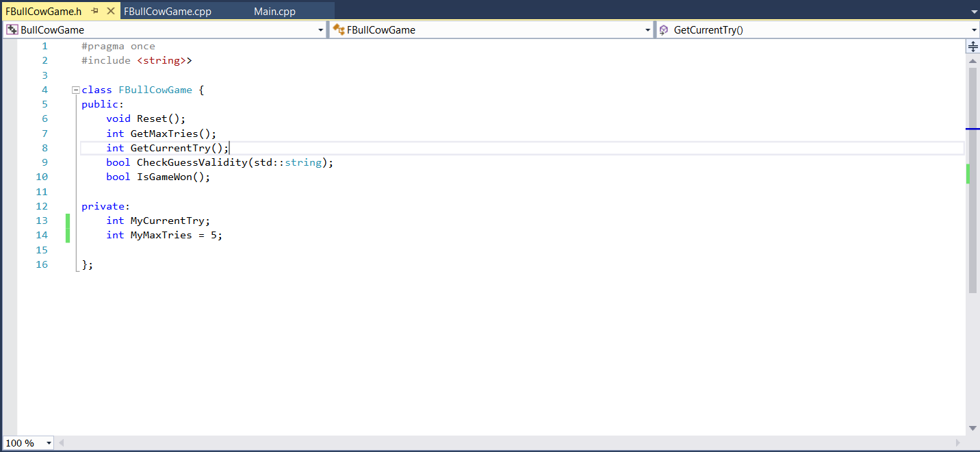Click the green change indicator beside line 13
This screenshot has height=452, width=980.
click(x=67, y=220)
